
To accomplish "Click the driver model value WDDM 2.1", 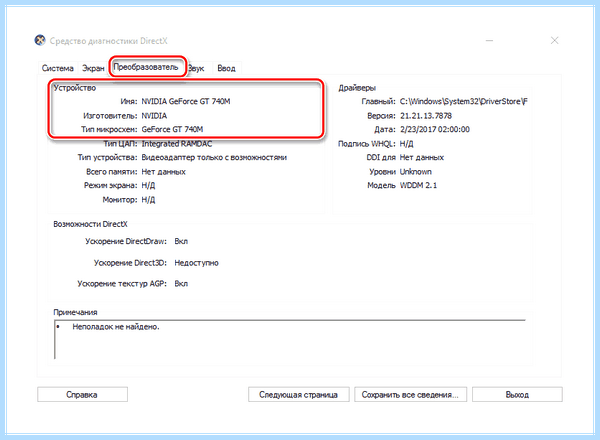I will (x=418, y=186).
